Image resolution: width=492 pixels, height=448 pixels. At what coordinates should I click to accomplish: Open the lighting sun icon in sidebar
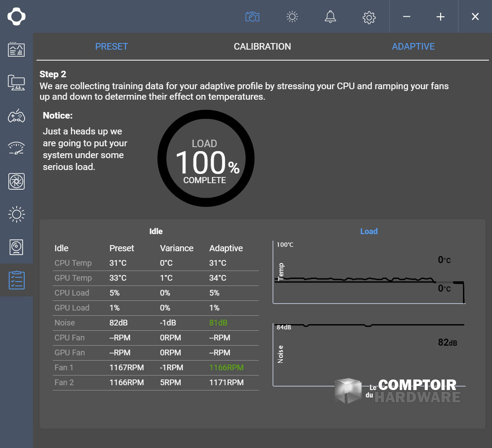16,214
